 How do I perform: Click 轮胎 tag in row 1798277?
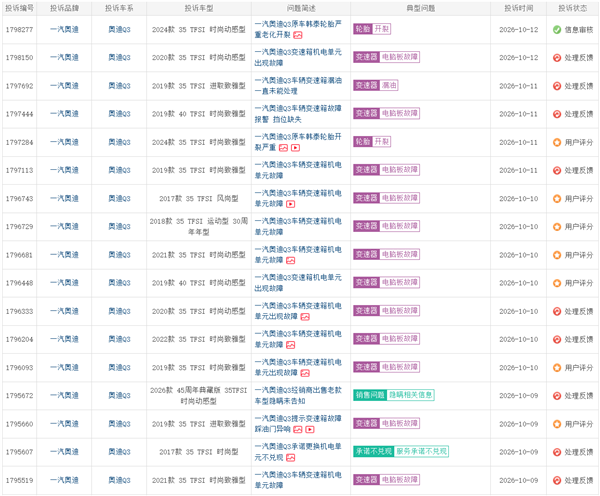coord(362,29)
